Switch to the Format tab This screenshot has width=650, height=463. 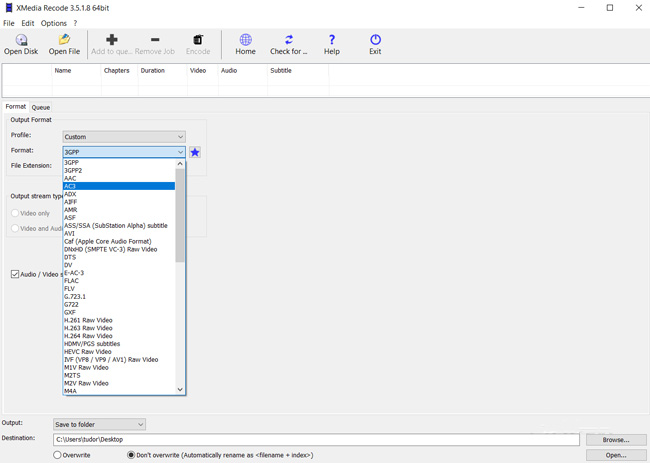click(x=16, y=107)
